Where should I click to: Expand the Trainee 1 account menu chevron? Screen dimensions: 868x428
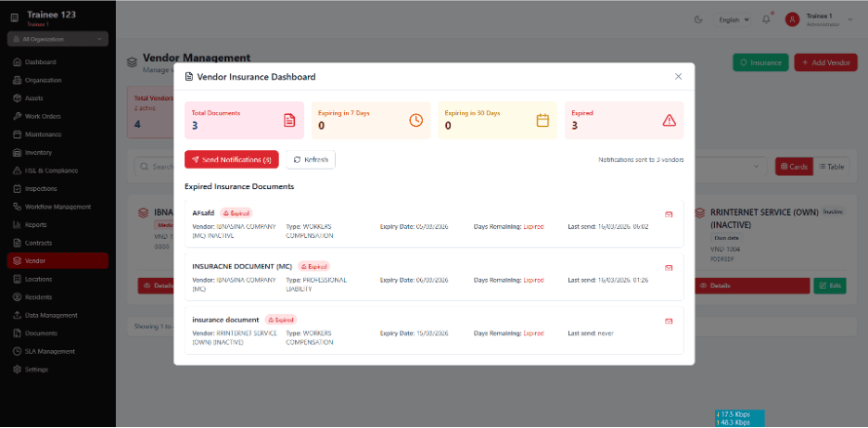pyautogui.click(x=850, y=19)
